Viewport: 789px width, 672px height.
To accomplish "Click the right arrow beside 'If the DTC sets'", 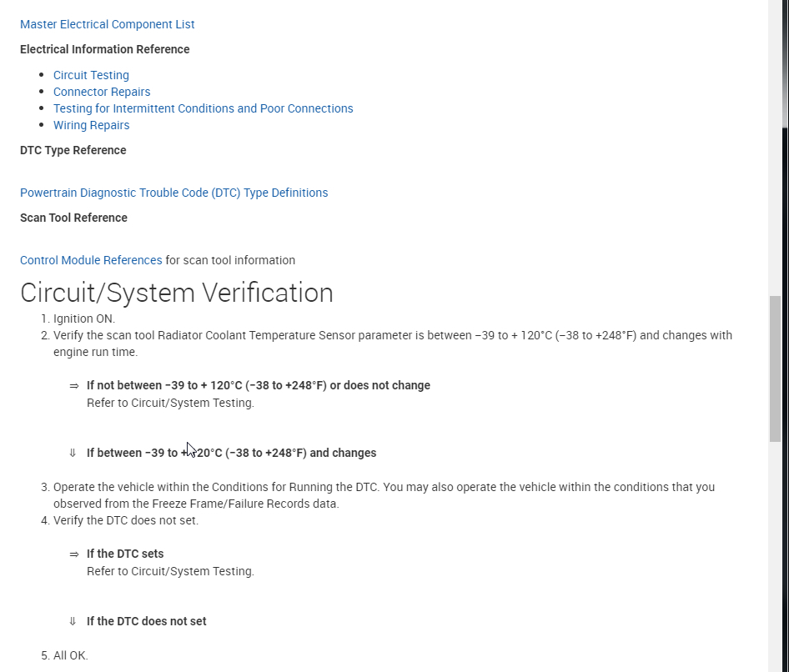I will point(73,554).
